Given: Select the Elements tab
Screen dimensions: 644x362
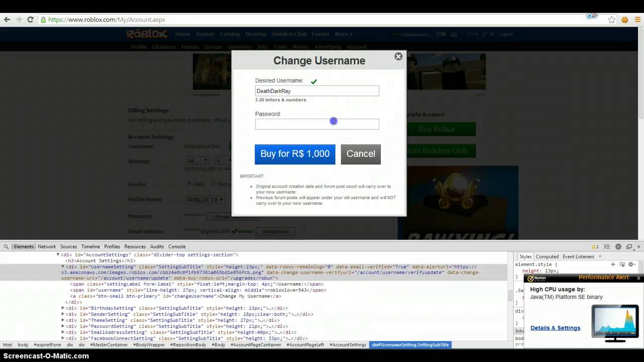Looking at the screenshot, I should click(24, 247).
